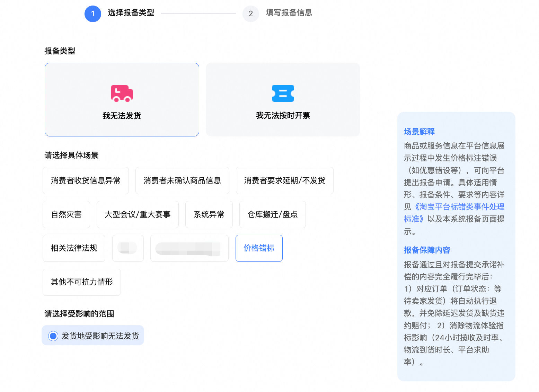The height and width of the screenshot is (392, 539).
Task: Click the 场景解释 heading
Action: pos(419,132)
